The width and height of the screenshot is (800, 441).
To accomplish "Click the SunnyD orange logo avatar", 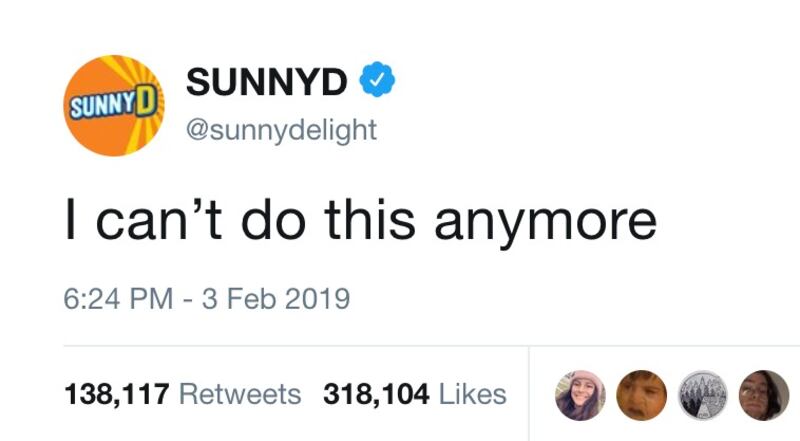I will (x=116, y=105).
